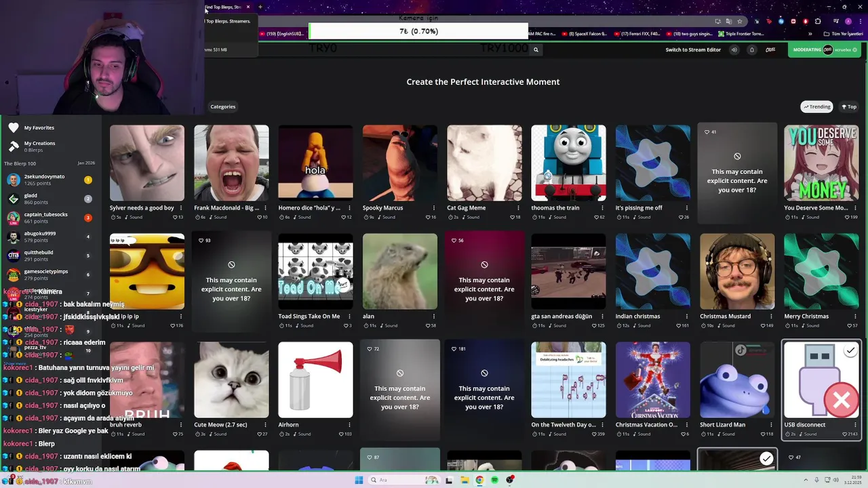This screenshot has width=868, height=488.
Task: Click the Moderating xcruelxx account dropdown
Action: [823, 49]
